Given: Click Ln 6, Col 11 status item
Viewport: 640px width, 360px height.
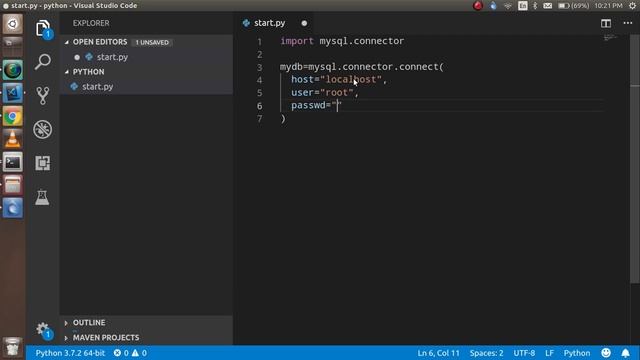Looking at the screenshot, I should pos(438,353).
